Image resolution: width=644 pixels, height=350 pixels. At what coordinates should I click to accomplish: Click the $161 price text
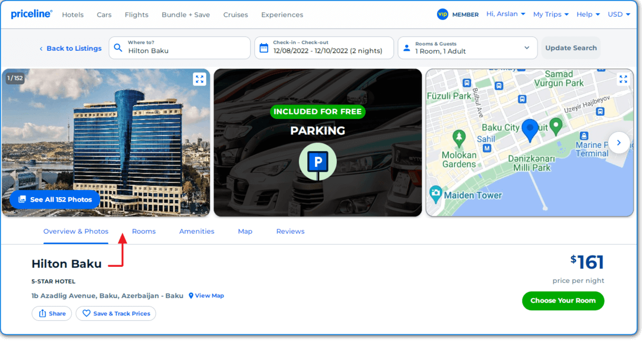pos(587,262)
